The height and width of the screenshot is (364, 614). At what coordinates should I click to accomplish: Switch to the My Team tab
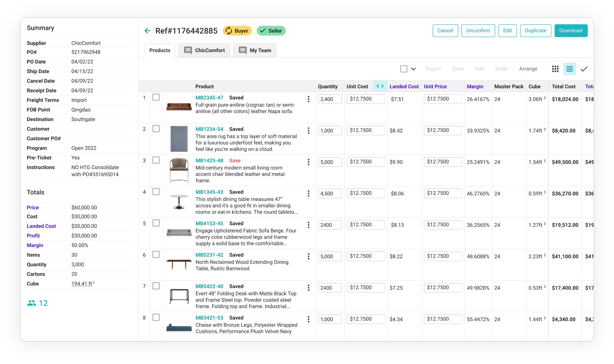click(255, 50)
